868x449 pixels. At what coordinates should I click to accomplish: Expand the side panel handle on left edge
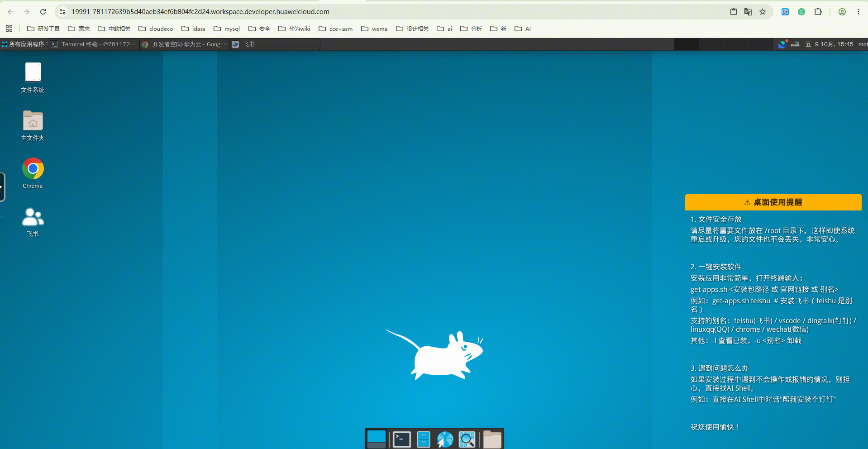(x=2, y=187)
